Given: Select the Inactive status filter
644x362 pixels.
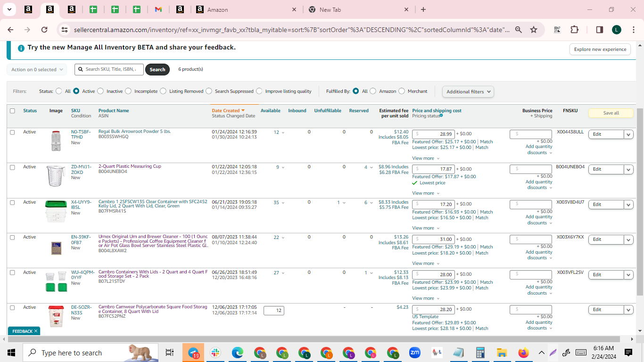Looking at the screenshot, I should point(100,91).
